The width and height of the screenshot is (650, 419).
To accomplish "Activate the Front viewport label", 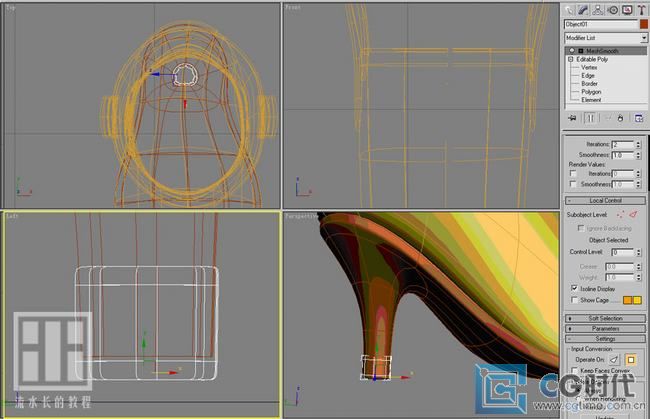I will [293, 7].
